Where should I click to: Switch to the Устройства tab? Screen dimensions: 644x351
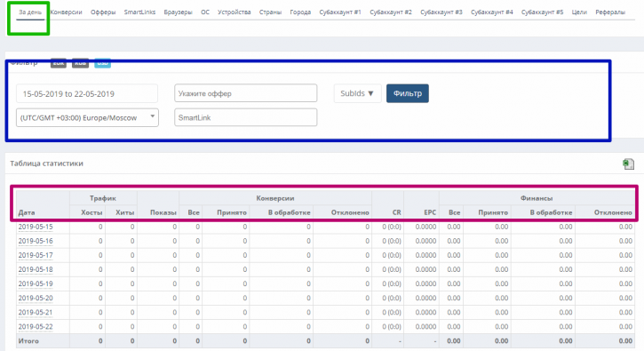235,12
